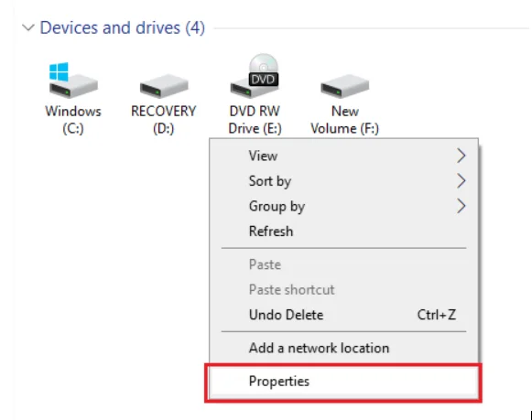Select the New Volume (F:) drive icon
The width and height of the screenshot is (532, 420).
click(x=344, y=86)
